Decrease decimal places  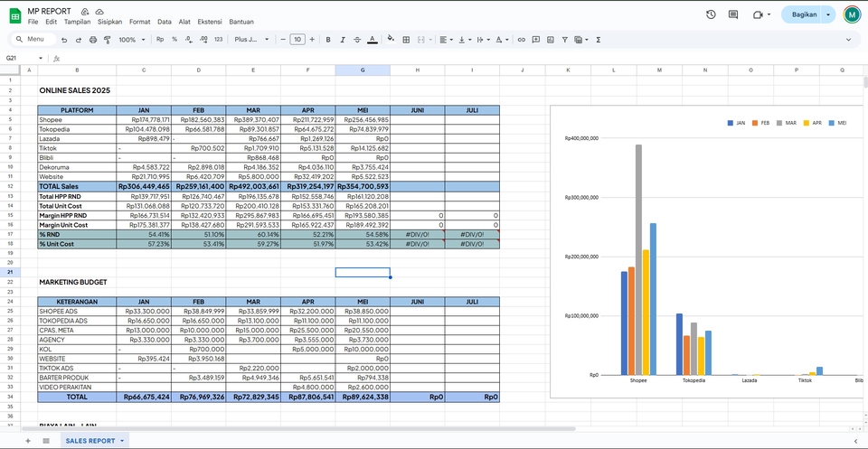point(189,40)
